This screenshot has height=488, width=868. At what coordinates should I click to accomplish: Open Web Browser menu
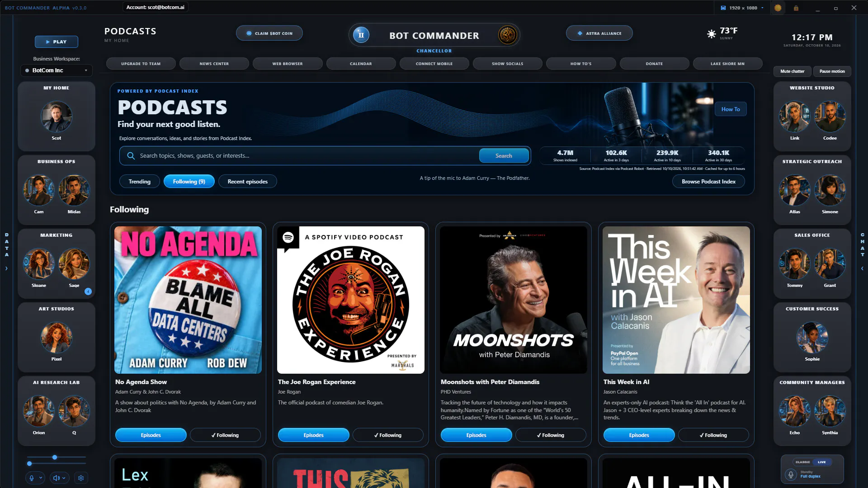(288, 64)
